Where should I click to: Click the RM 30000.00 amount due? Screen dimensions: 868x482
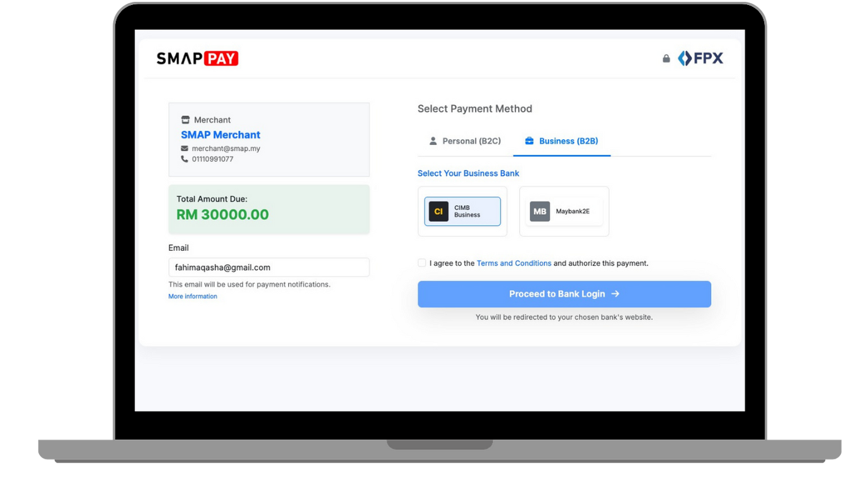pyautogui.click(x=222, y=215)
